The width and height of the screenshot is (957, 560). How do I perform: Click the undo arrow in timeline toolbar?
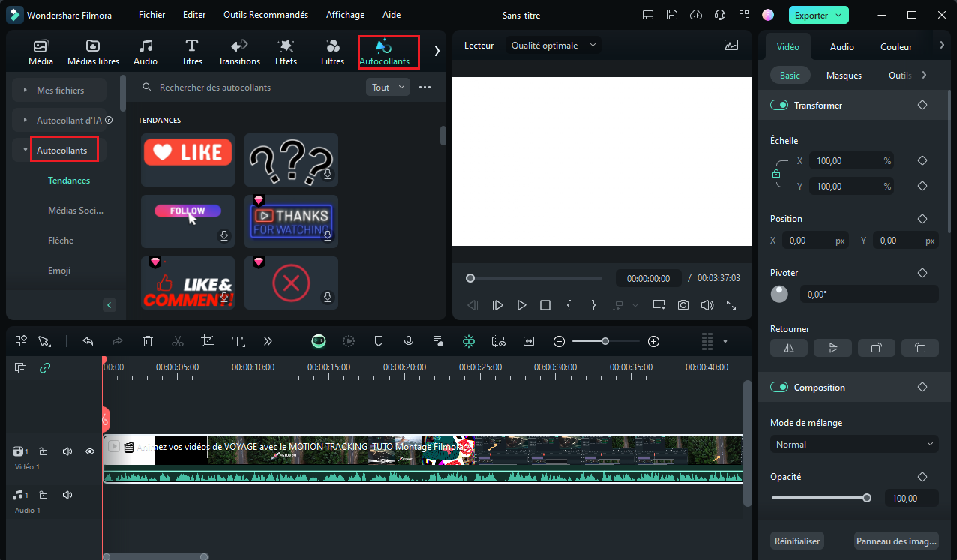pos(88,341)
